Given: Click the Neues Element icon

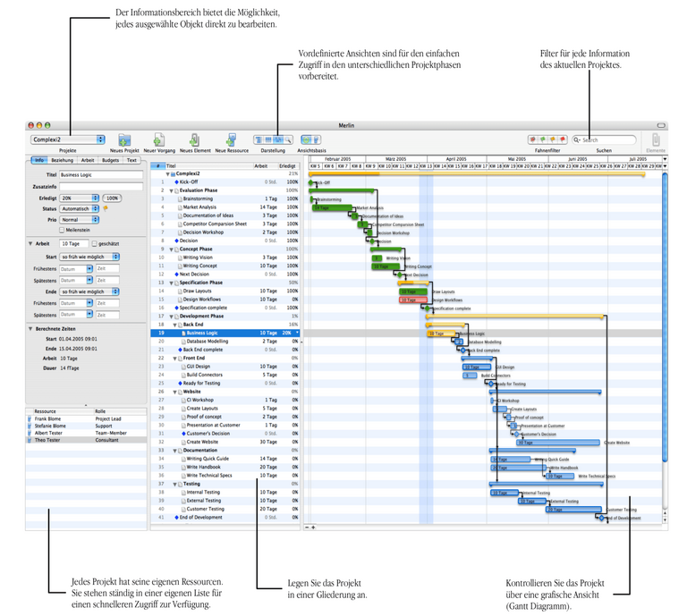Looking at the screenshot, I should point(194,140).
